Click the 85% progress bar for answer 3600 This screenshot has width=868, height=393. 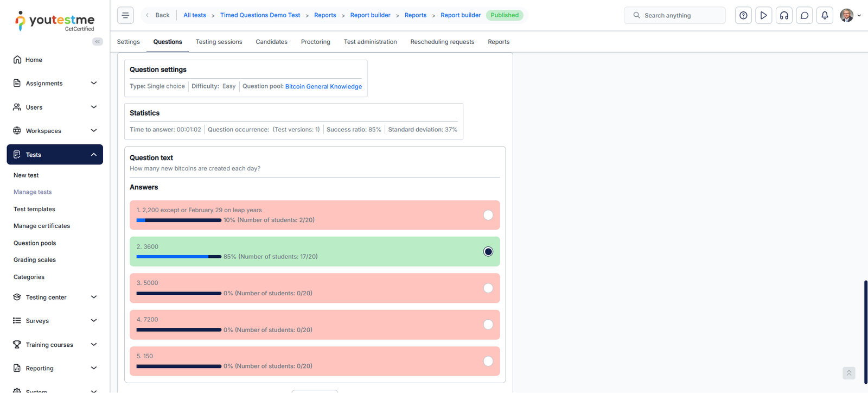[x=178, y=257]
